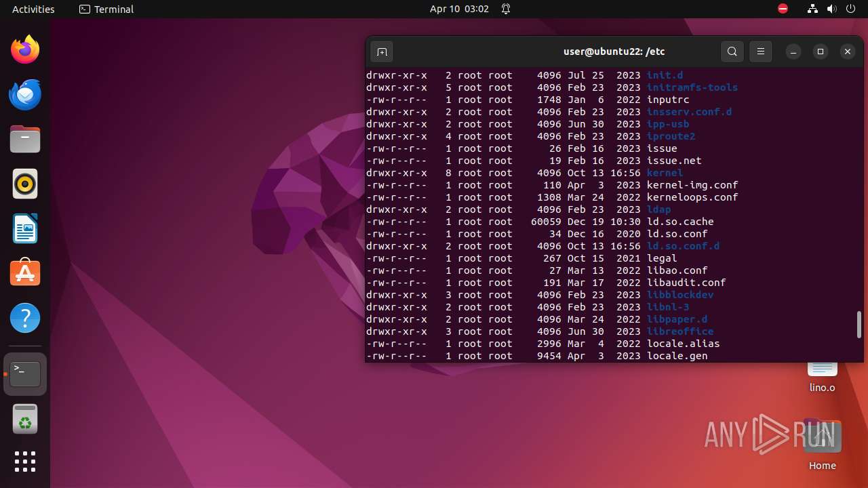Select the Terminal icon in dock

(x=25, y=374)
